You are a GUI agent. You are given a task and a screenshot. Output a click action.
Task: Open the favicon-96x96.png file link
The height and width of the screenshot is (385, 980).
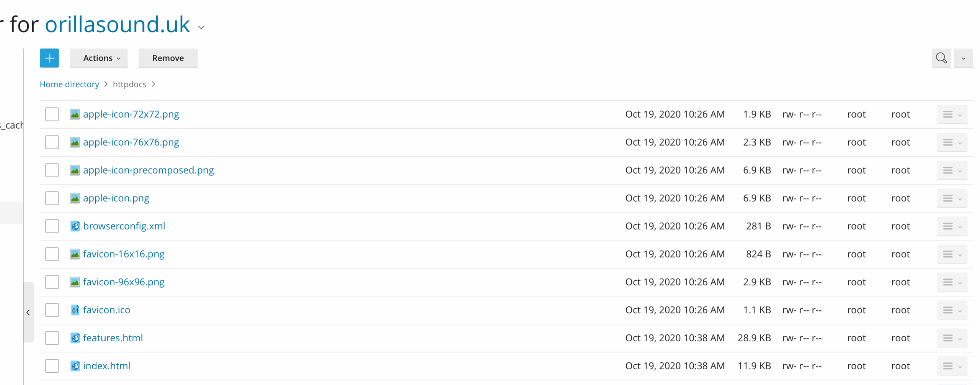pyautogui.click(x=124, y=282)
